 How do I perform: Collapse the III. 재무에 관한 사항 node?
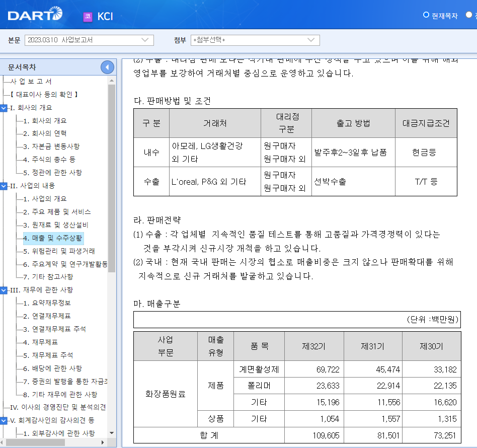(x=4, y=290)
